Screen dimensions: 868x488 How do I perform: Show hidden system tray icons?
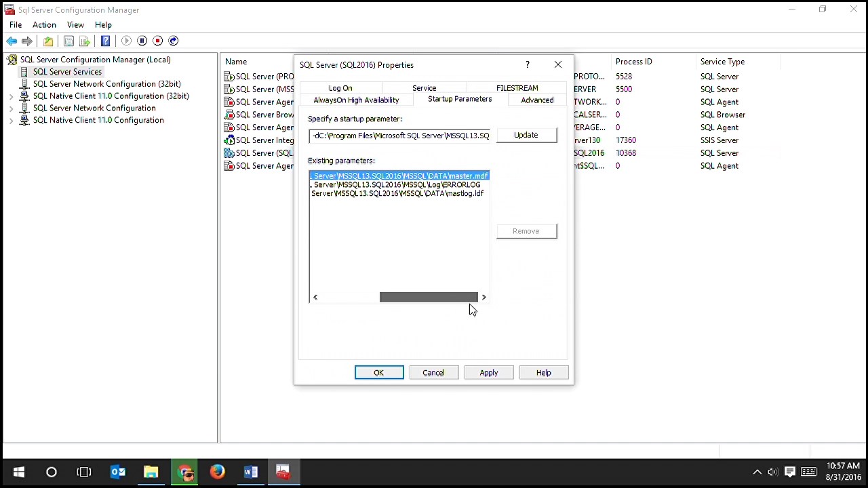click(757, 472)
